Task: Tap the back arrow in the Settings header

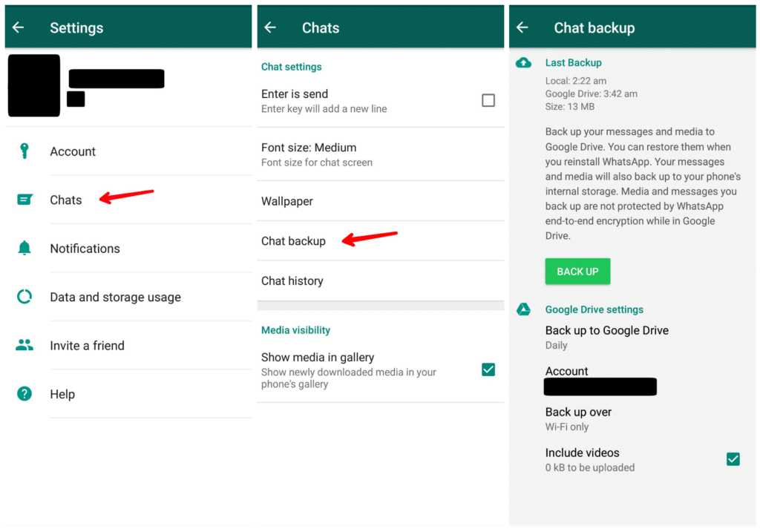Action: point(18,27)
